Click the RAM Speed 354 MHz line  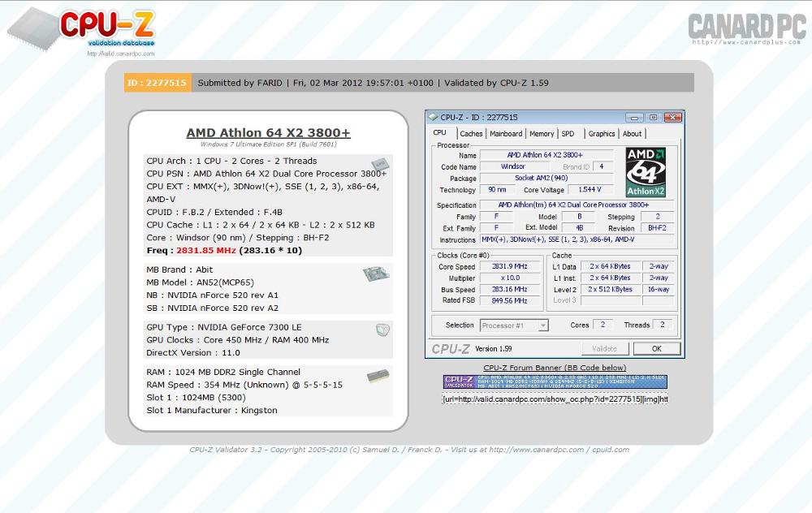pos(244,385)
